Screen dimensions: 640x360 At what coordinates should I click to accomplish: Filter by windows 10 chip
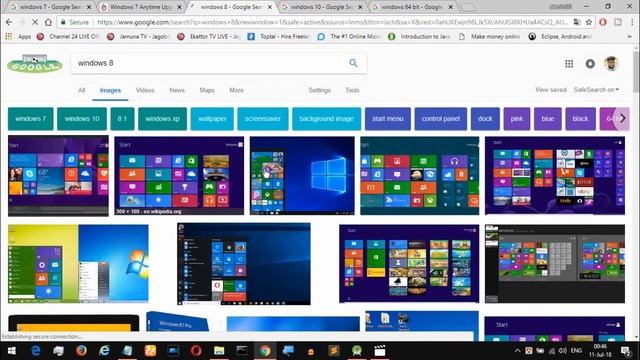(82, 119)
